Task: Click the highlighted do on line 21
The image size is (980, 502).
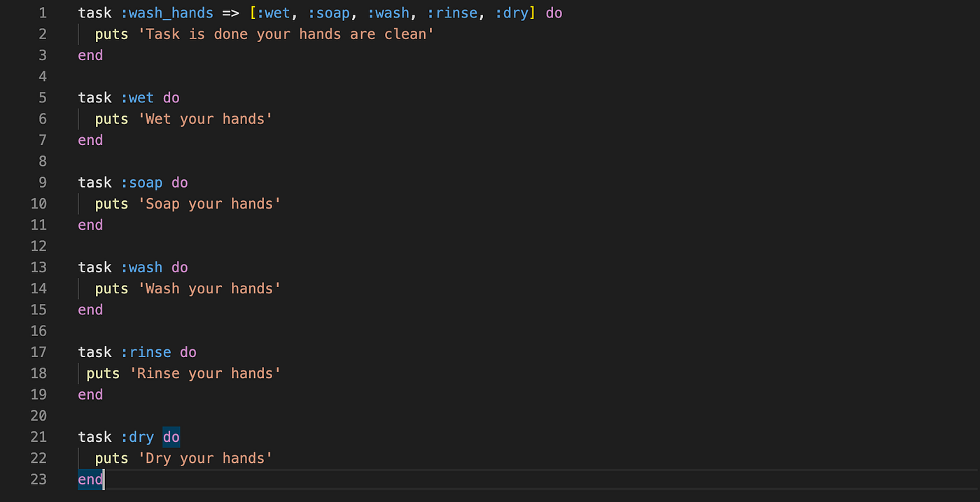Action: click(171, 436)
